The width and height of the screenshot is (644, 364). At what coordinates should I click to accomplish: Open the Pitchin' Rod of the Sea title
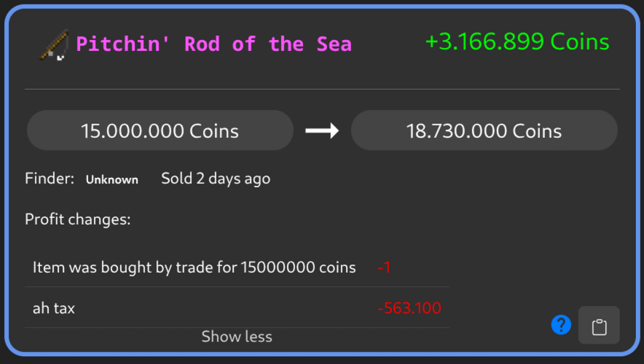click(213, 44)
